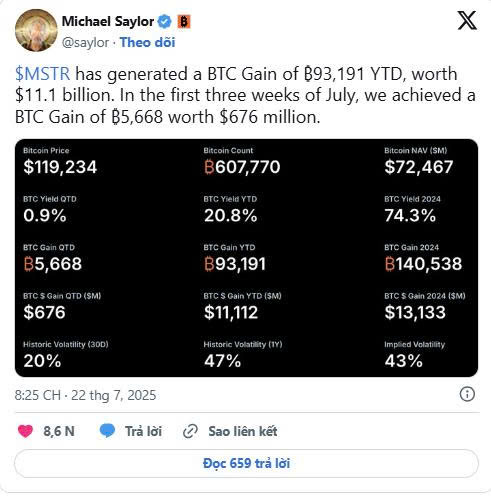
Task: Follow via the Theo dõi link
Action: [147, 42]
